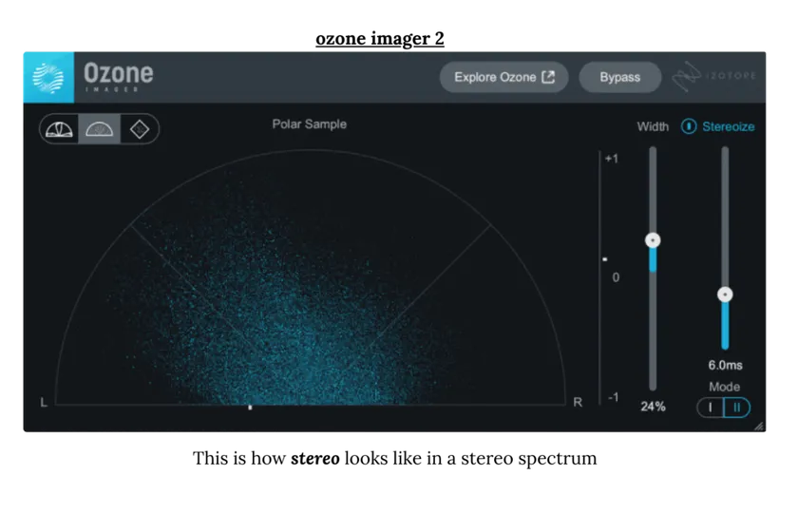
Task: Click the Polar Sample title label
Action: (x=310, y=124)
